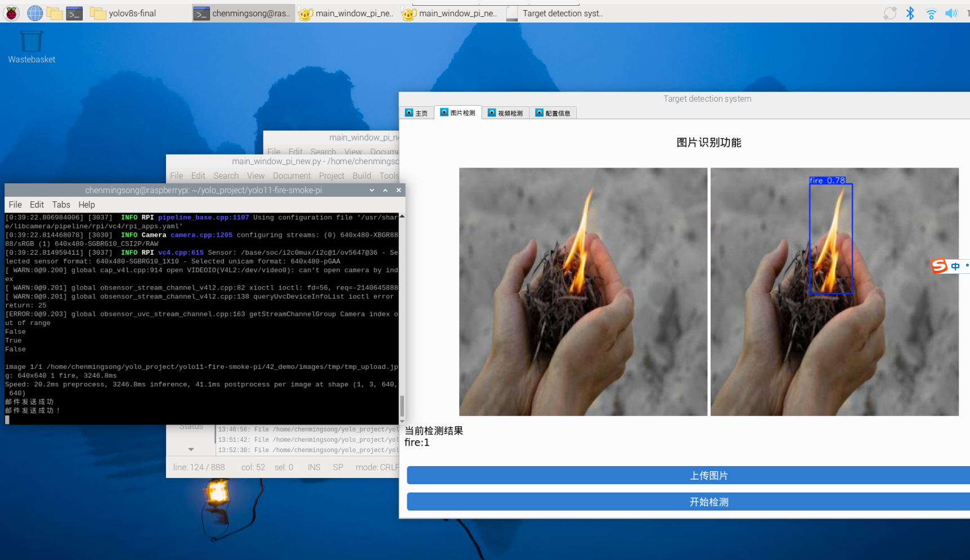The image size is (970, 560).
Task: Open the Search menu in the rear Geany window
Action: pyautogui.click(x=324, y=152)
